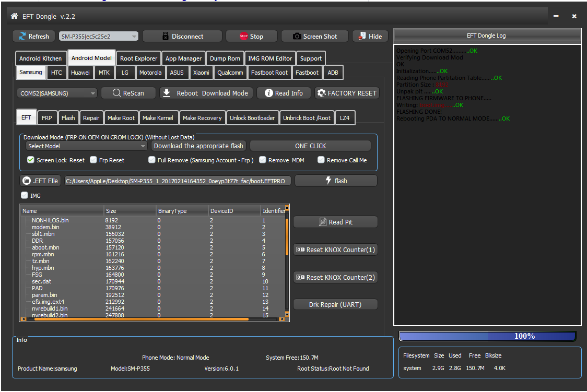Enable Remove Call Me checkbox
587x392 pixels.
(321, 160)
